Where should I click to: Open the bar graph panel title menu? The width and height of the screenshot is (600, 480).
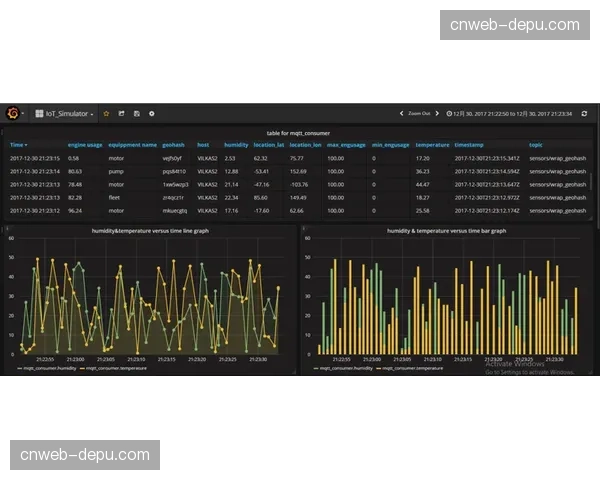(x=446, y=231)
